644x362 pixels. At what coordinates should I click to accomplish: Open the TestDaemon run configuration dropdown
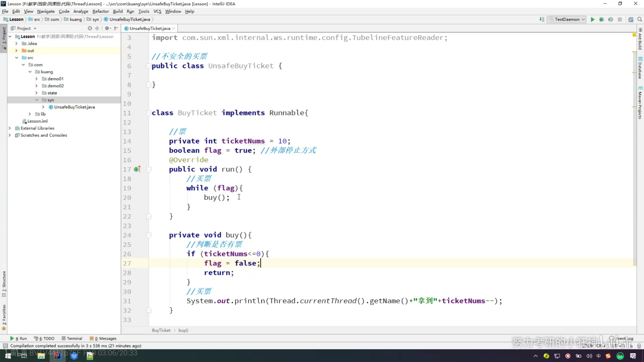click(566, 19)
